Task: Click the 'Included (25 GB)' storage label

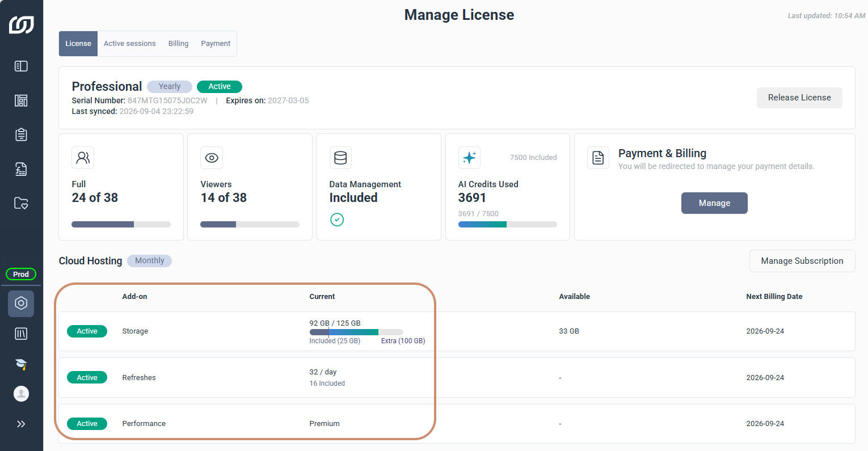Action: [335, 341]
